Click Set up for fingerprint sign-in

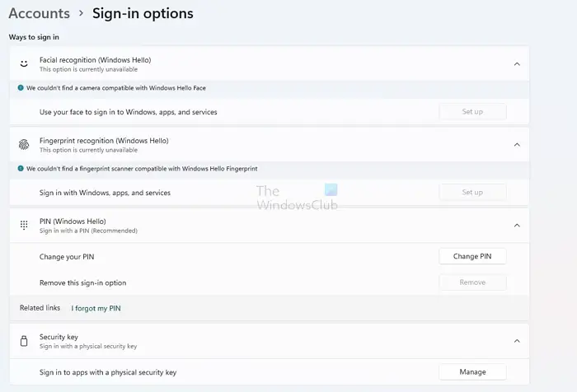coord(472,193)
